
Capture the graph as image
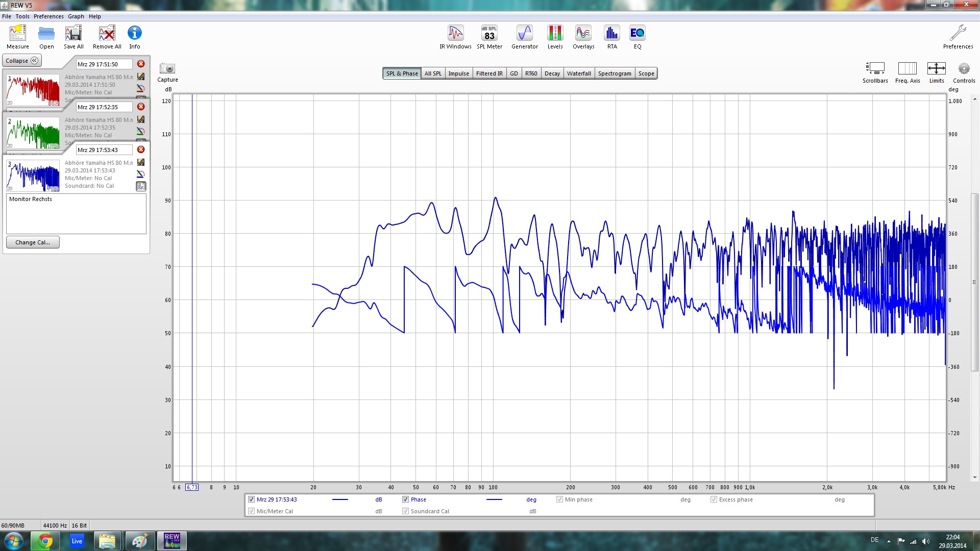click(167, 72)
